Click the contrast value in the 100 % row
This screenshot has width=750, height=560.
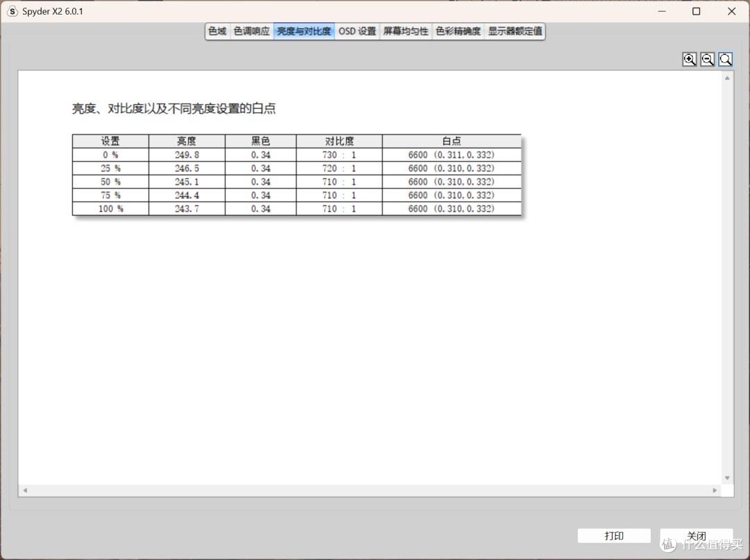point(339,209)
